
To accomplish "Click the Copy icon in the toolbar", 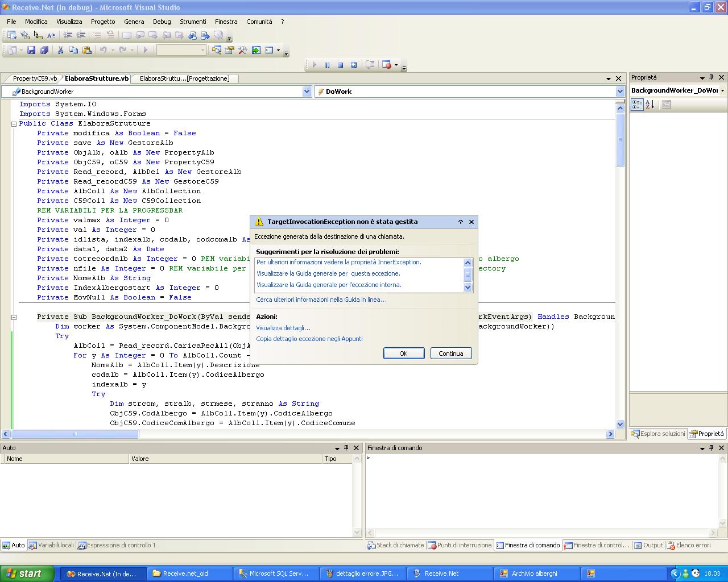I will [x=73, y=50].
